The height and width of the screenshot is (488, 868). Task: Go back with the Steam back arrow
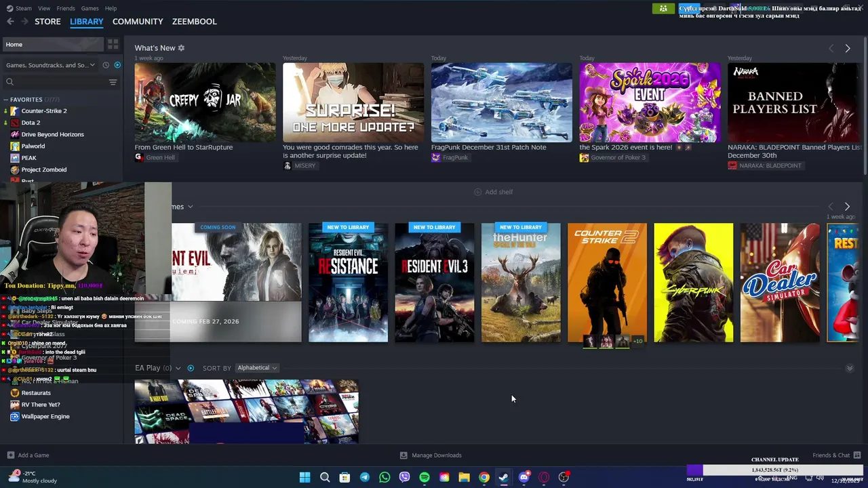(x=10, y=22)
